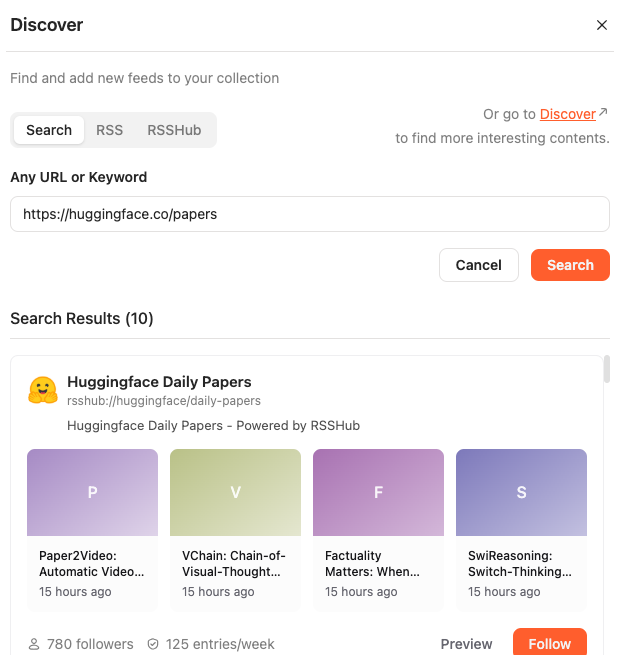
Task: Click the followers person icon
Action: (x=34, y=644)
